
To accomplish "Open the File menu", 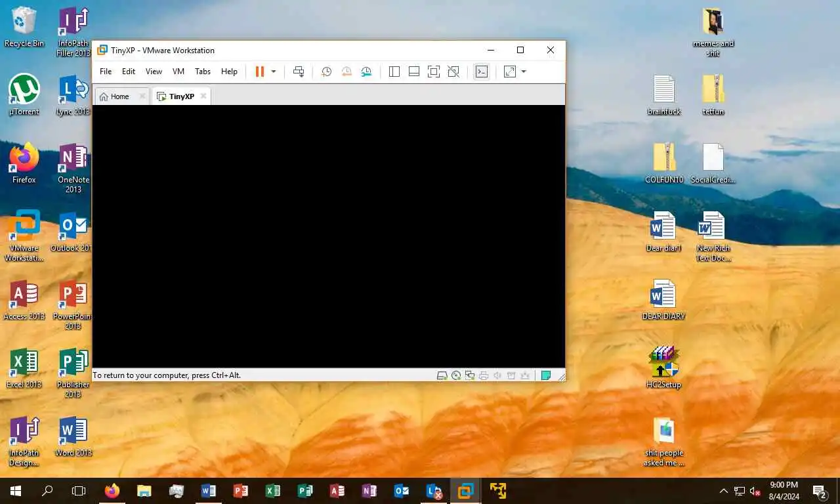I will pos(106,72).
